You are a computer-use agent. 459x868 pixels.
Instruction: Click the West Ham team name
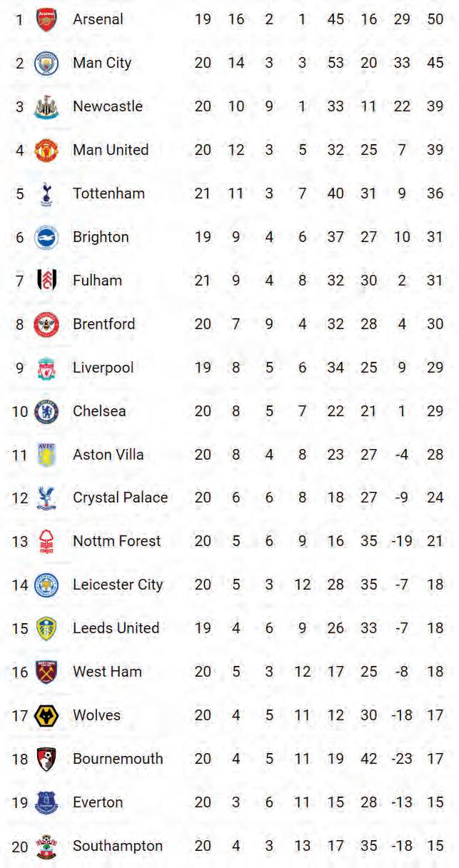coord(107,672)
